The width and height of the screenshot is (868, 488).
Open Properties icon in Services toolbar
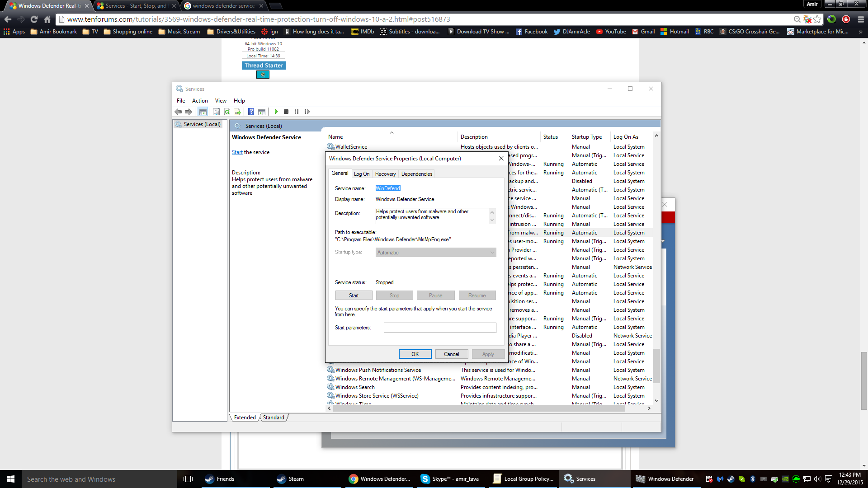216,112
